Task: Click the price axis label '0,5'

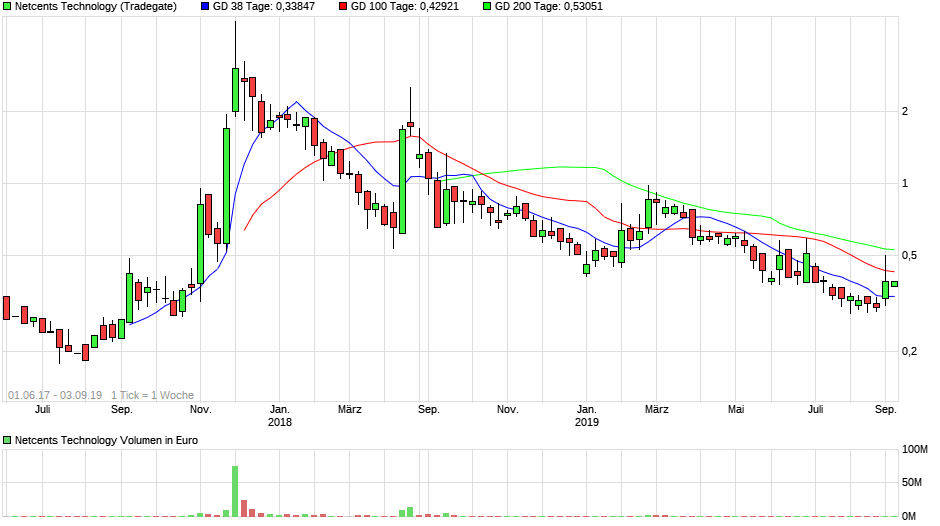Action: [909, 256]
